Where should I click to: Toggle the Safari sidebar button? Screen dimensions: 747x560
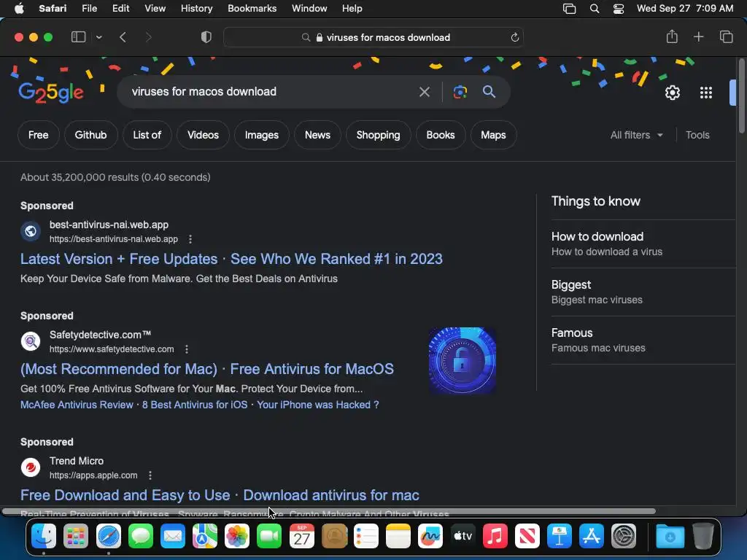(78, 37)
